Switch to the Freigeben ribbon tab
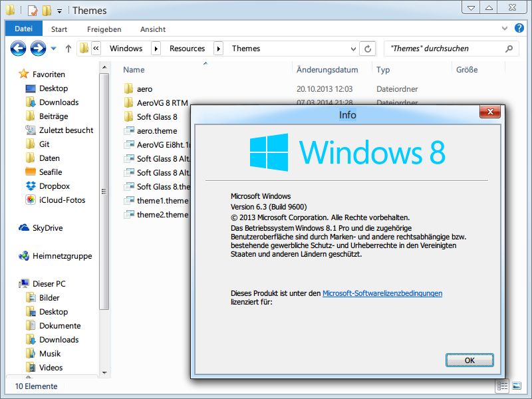Viewport: 532px width, 399px height. (x=104, y=29)
